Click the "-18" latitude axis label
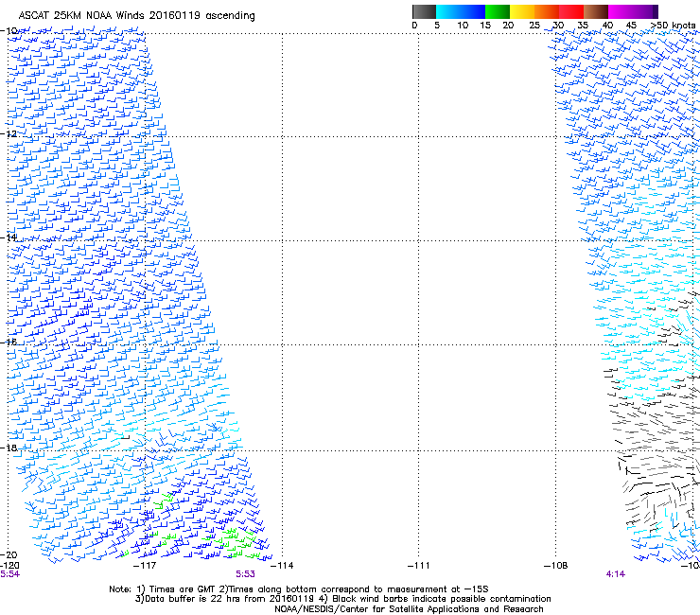The width and height of the screenshot is (700, 615). [x=9, y=448]
